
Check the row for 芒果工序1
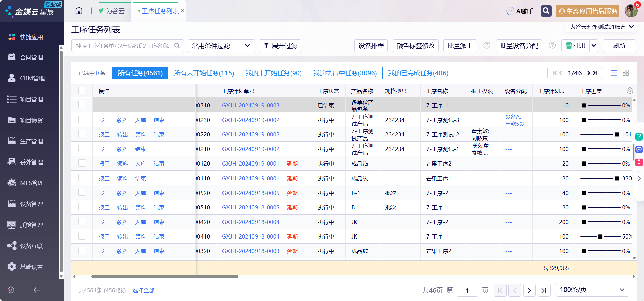[82, 178]
